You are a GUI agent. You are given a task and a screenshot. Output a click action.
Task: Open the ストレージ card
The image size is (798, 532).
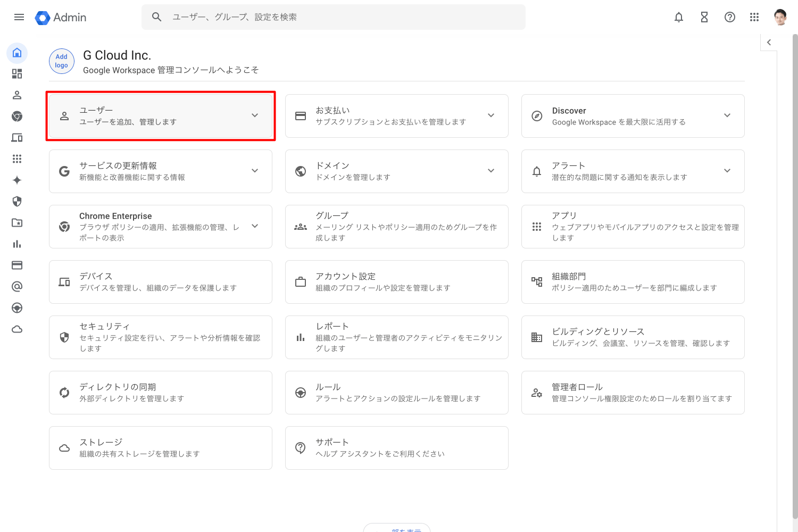(161, 448)
